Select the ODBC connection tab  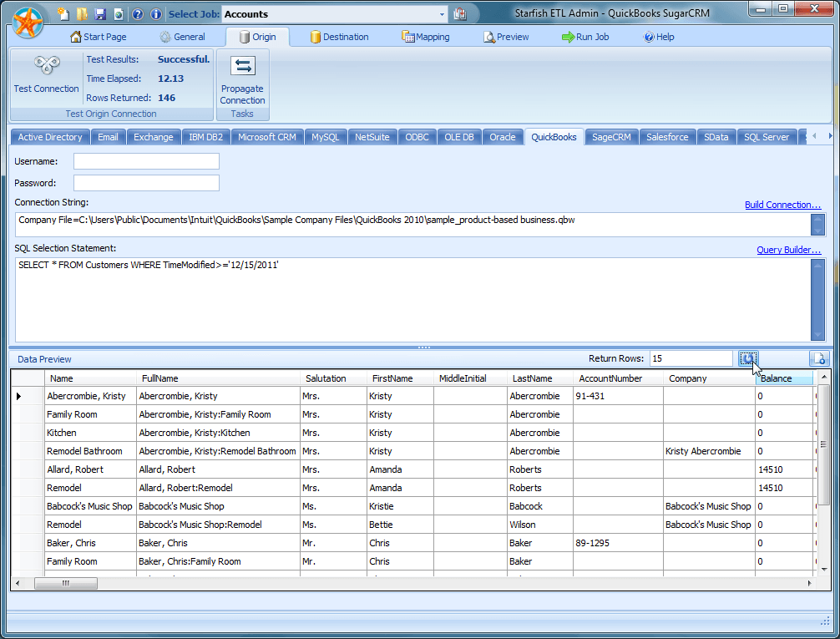coord(417,137)
